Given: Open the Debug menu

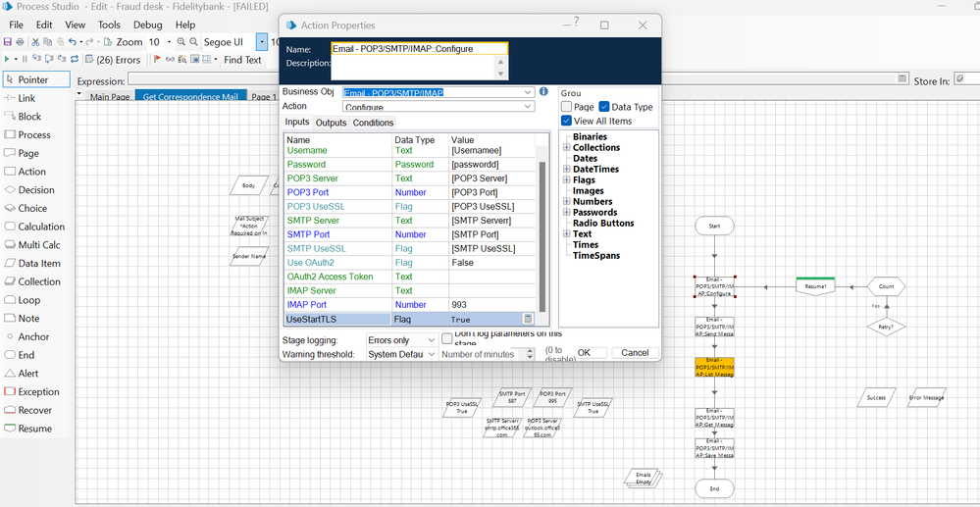Looking at the screenshot, I should 147,25.
